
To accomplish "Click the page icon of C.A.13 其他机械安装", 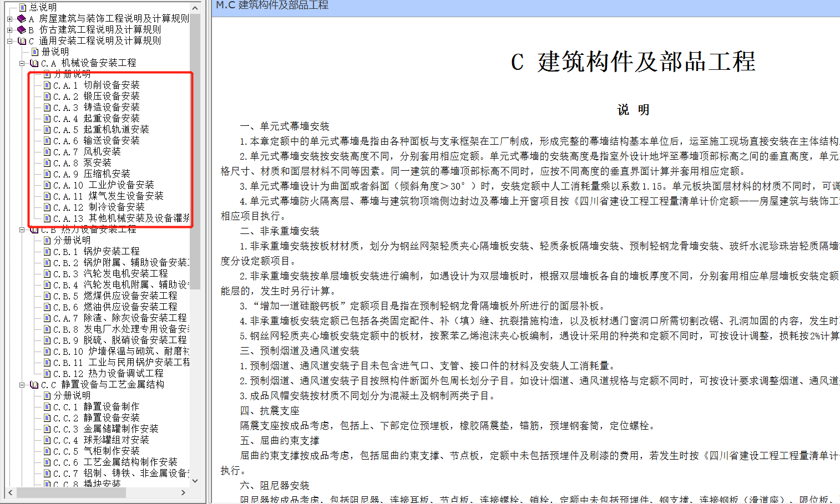I will (x=47, y=218).
